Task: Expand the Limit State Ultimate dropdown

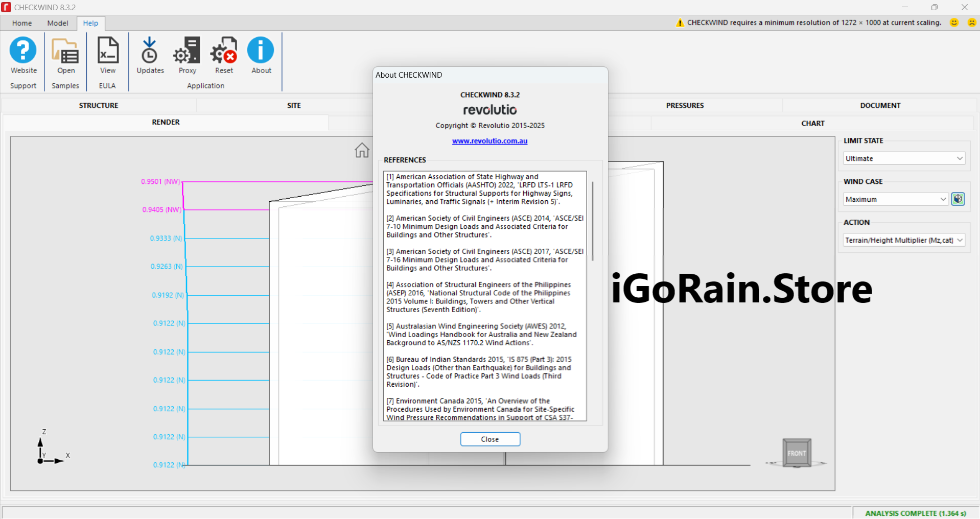Action: [903, 158]
